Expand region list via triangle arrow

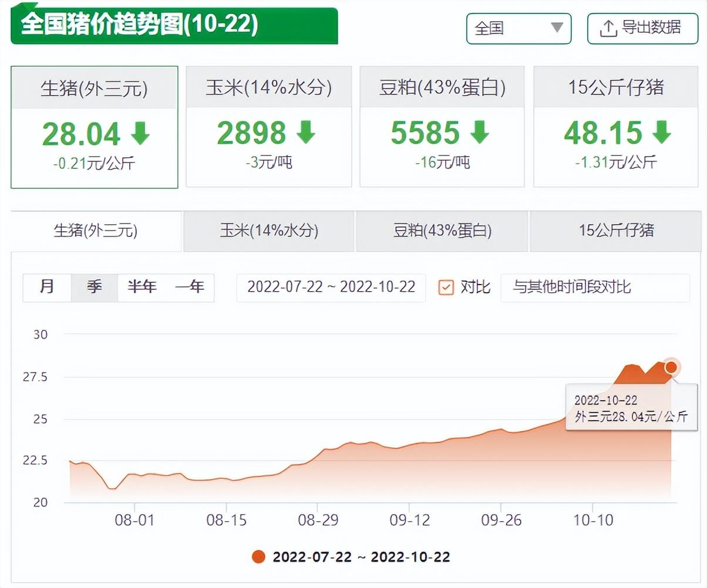tap(557, 28)
